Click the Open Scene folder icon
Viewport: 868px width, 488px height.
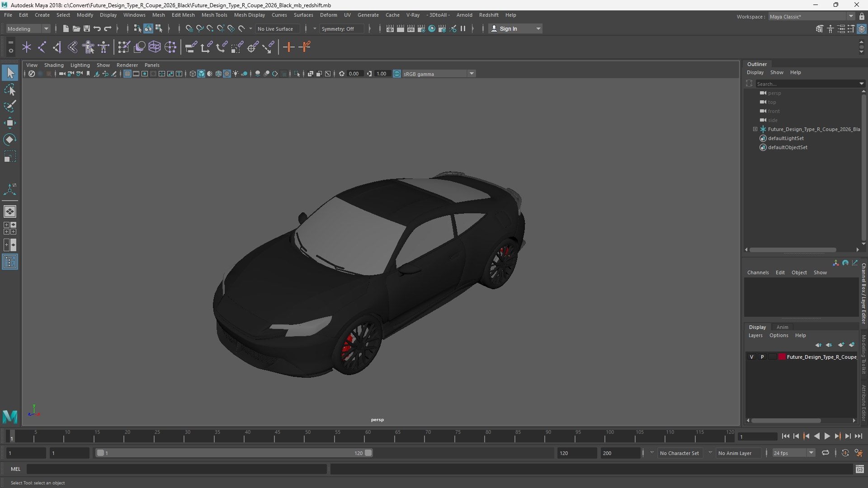point(76,28)
